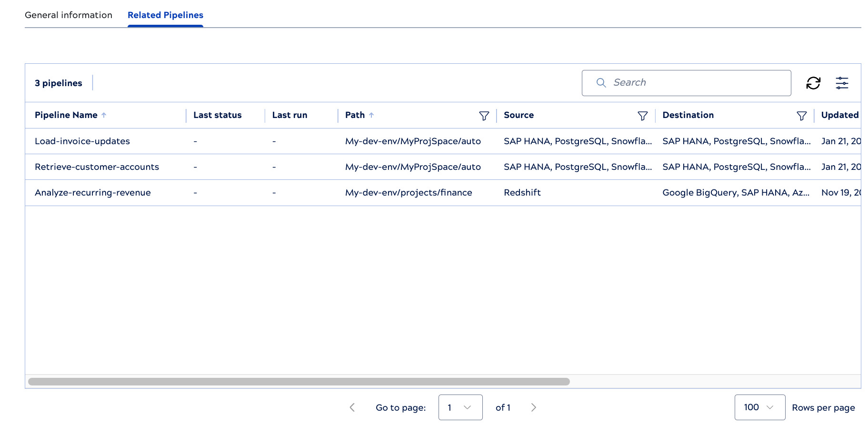868x434 pixels.
Task: Toggle sorting on the Updated column
Action: tap(840, 115)
